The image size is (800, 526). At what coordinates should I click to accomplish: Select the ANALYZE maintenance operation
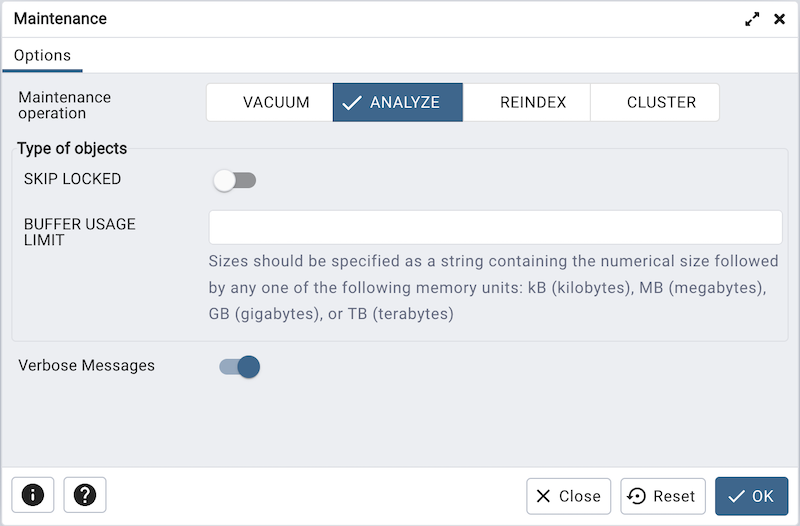tap(398, 102)
